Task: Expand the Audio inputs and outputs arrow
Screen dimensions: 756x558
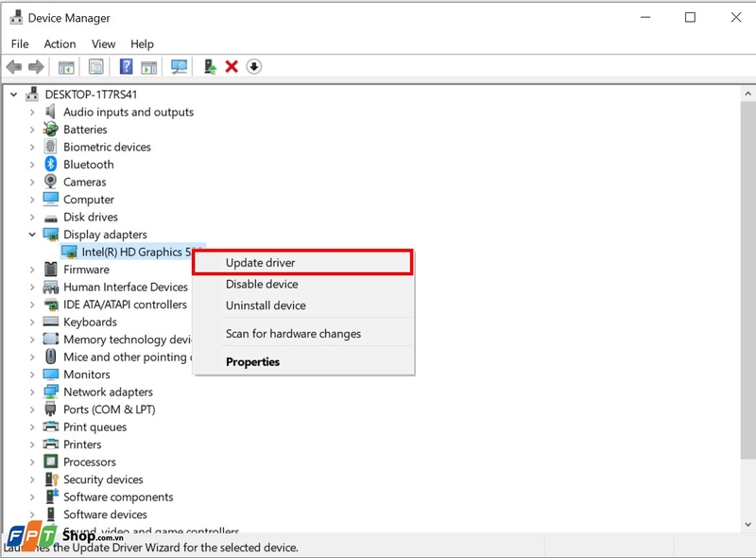Action: [x=32, y=112]
